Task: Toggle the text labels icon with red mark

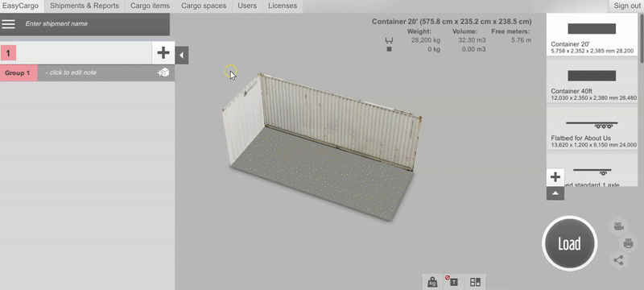Action: (453, 282)
